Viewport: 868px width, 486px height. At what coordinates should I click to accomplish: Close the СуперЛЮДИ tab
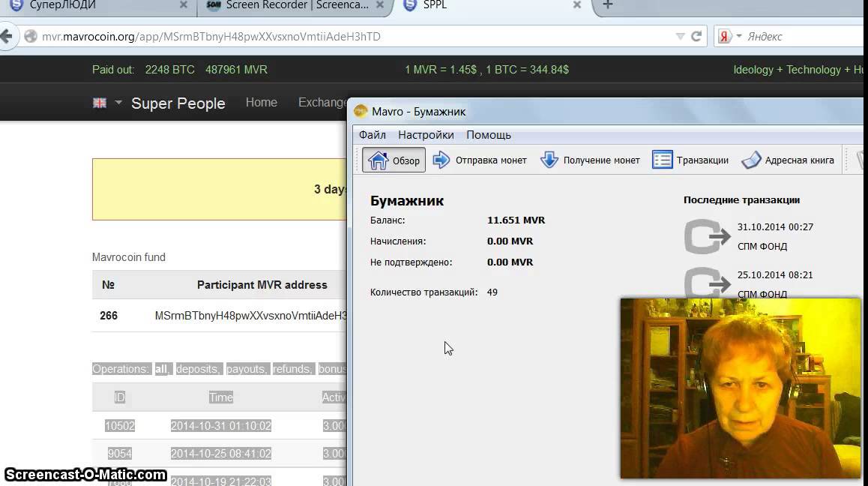click(x=183, y=5)
